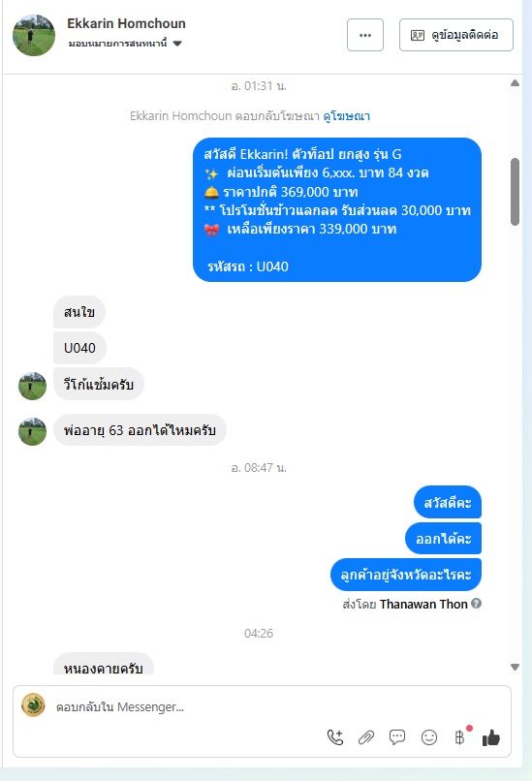The image size is (532, 781).
Task: Send a thumbs-up like
Action: point(491,737)
